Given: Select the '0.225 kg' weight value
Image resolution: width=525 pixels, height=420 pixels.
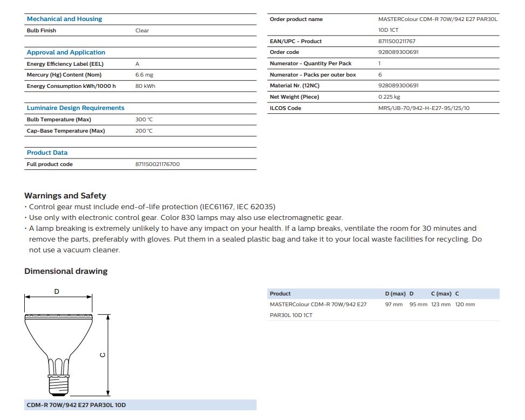Looking at the screenshot, I should pos(389,97).
